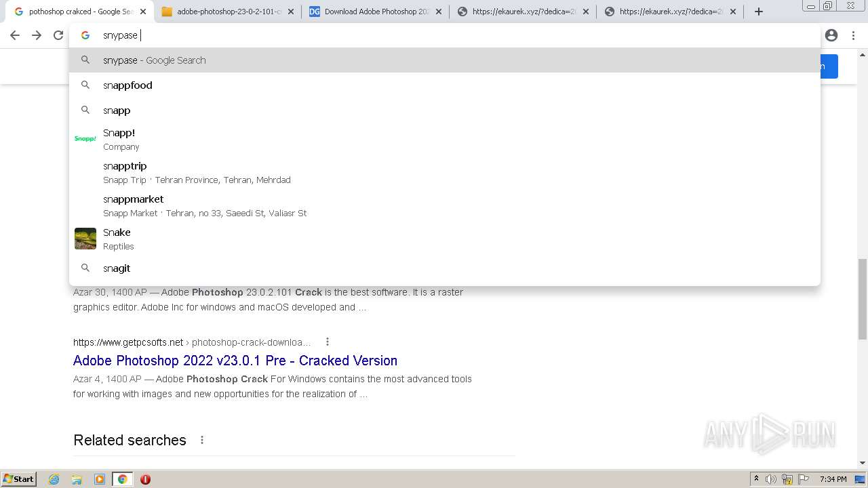
Task: Click the red security taskbar icon
Action: 145,479
